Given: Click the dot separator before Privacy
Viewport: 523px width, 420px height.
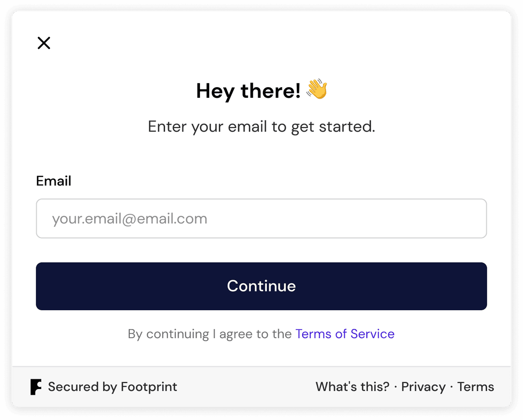Looking at the screenshot, I should click(396, 387).
